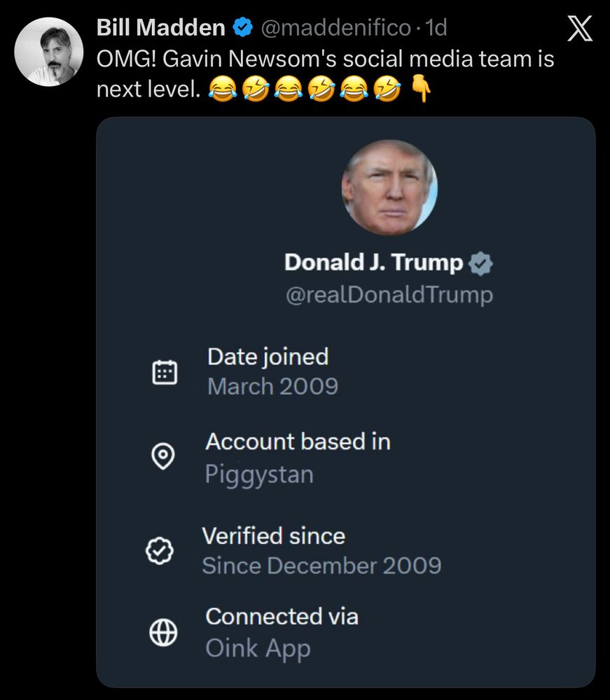Click the tweet text about Gavin Newsom
Screen dimensions: 610x700
(324, 59)
